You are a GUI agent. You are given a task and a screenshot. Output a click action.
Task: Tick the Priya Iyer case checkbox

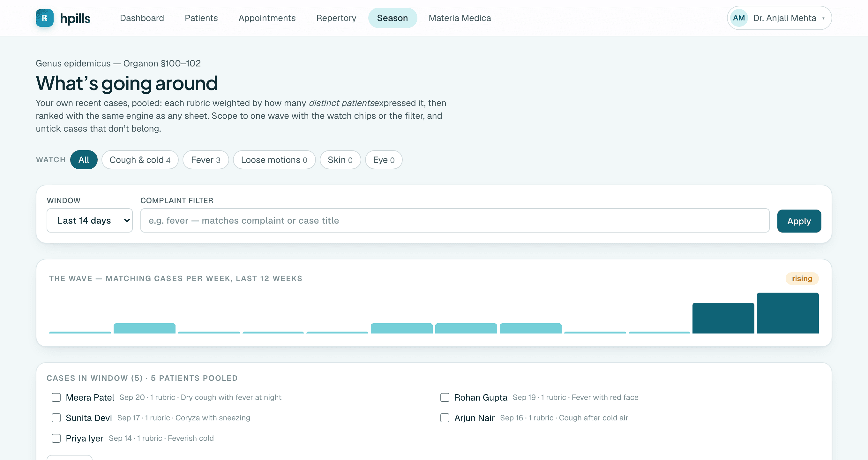56,438
